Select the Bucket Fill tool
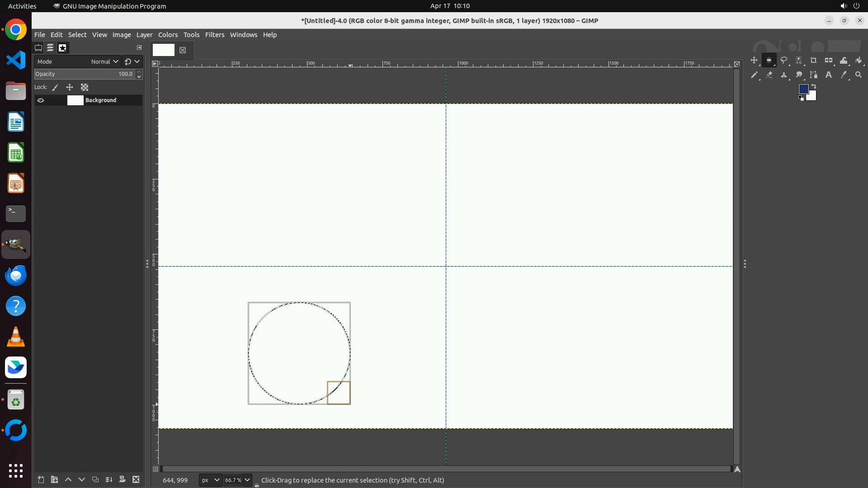This screenshot has width=868, height=488. (859, 61)
